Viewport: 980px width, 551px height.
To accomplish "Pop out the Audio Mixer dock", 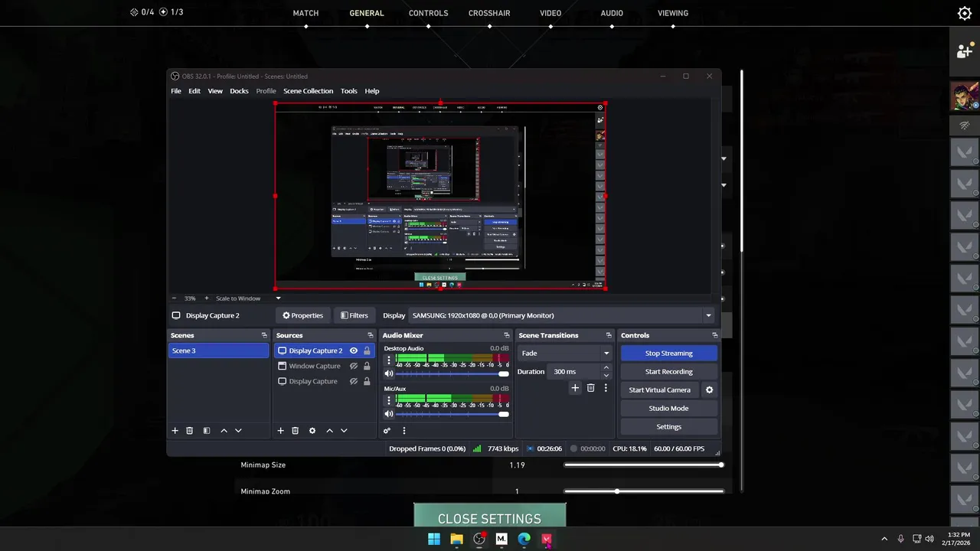I will 506,335.
